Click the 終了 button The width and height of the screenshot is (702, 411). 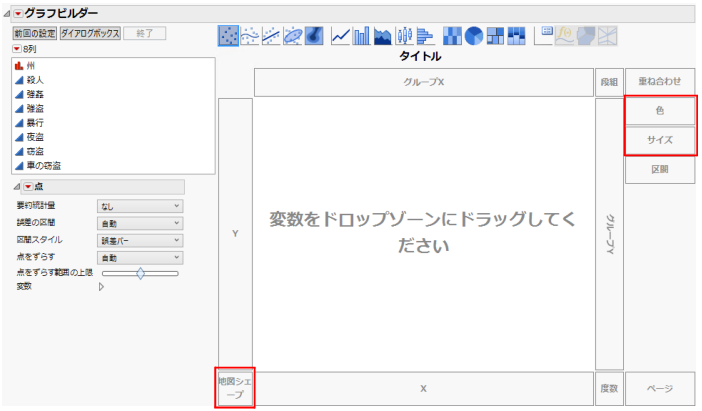pos(145,33)
